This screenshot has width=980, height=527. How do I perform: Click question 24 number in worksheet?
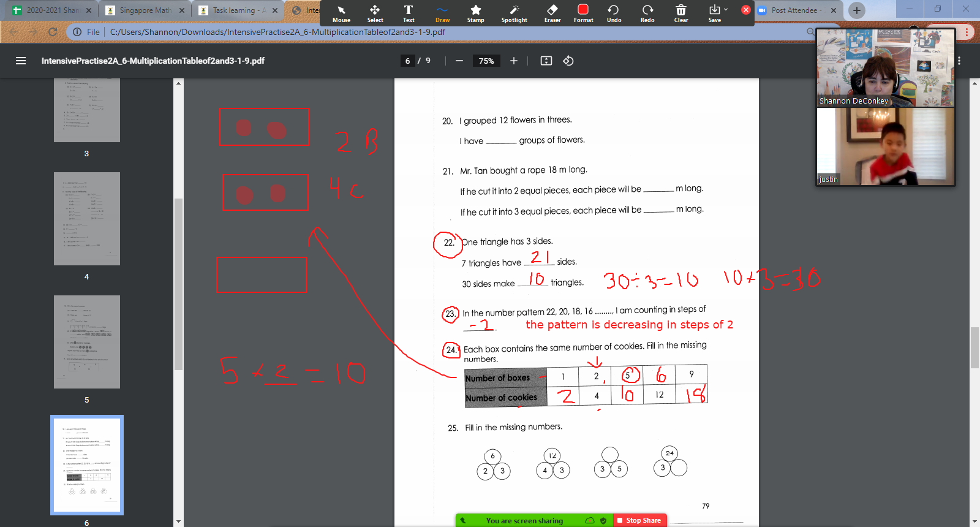[451, 350]
